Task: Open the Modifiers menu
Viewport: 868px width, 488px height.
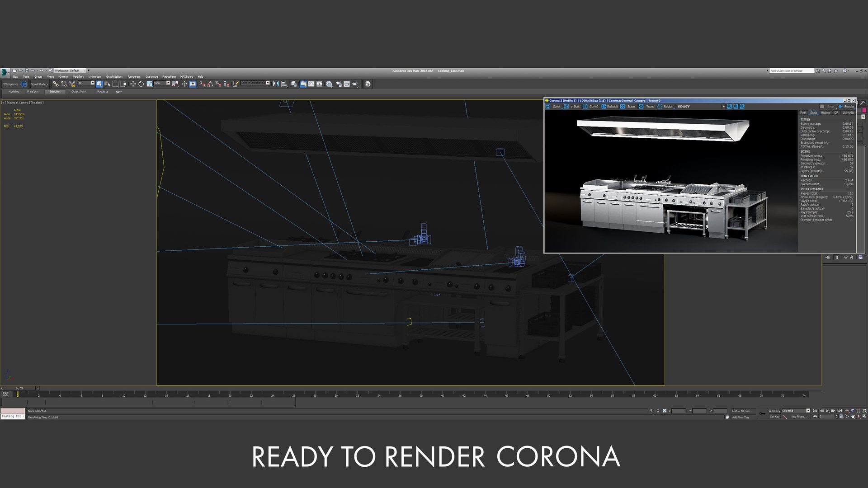Action: click(78, 77)
